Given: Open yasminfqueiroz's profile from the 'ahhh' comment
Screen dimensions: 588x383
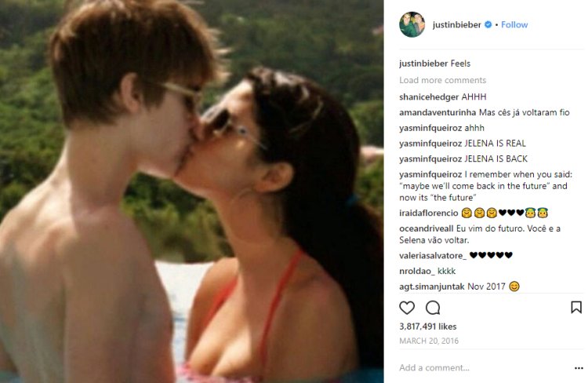Looking at the screenshot, I should pos(430,128).
